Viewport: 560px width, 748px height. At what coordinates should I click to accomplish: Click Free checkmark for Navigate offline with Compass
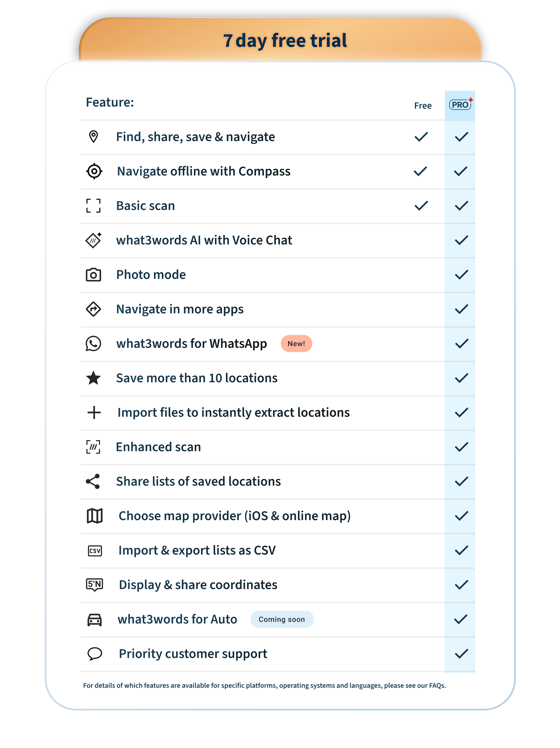click(421, 171)
